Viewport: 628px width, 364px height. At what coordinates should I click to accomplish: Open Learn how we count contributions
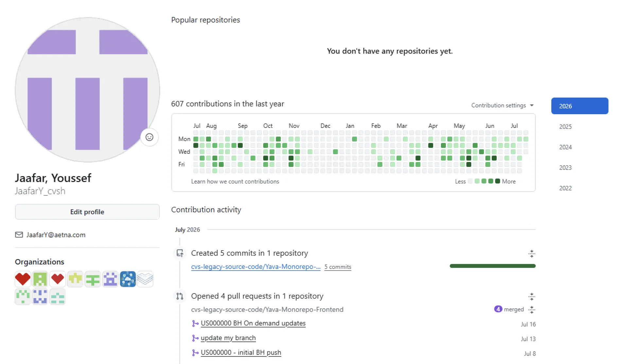click(235, 181)
